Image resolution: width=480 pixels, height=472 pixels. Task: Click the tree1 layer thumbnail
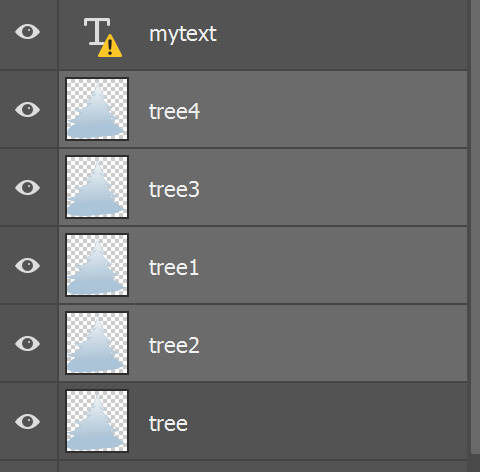[97, 265]
